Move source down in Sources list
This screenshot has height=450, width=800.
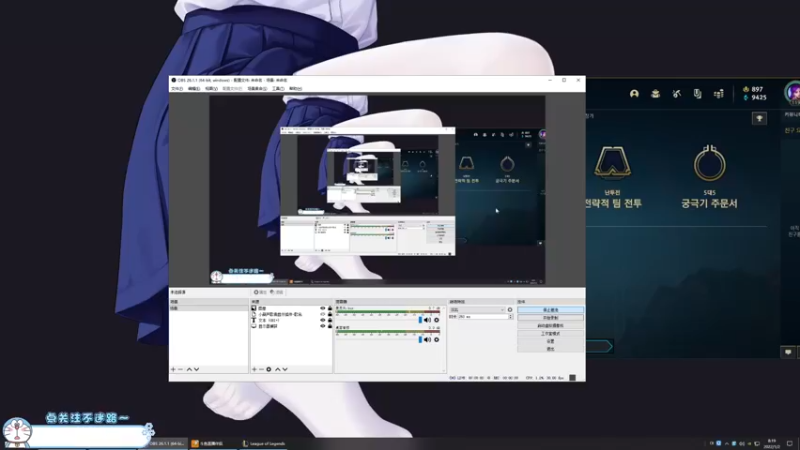(x=285, y=369)
